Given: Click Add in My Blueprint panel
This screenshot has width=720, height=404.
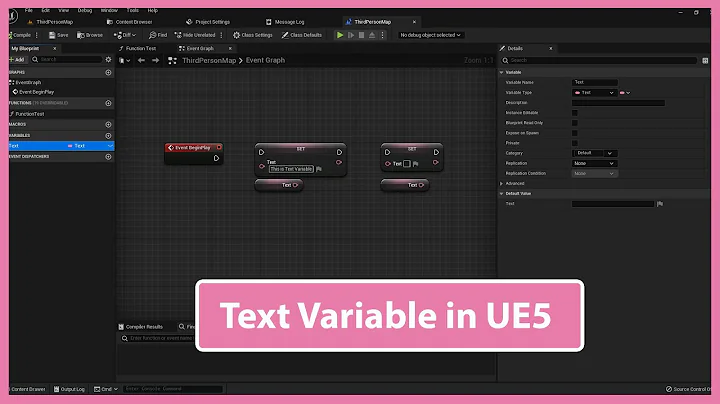Looking at the screenshot, I should coord(17,60).
